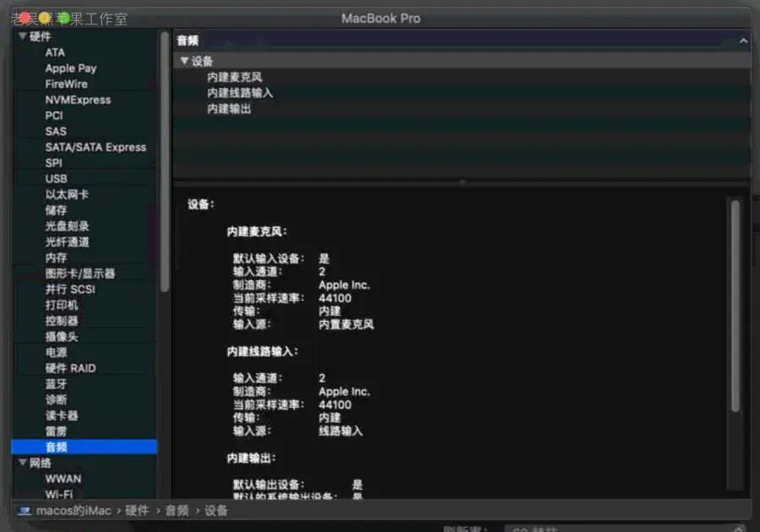
Task: Select 硬件 RAID in the sidebar
Action: coord(71,368)
